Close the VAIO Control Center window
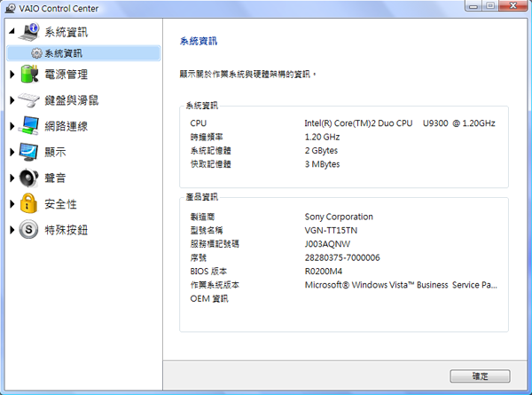532x395 pixels. click(x=513, y=6)
